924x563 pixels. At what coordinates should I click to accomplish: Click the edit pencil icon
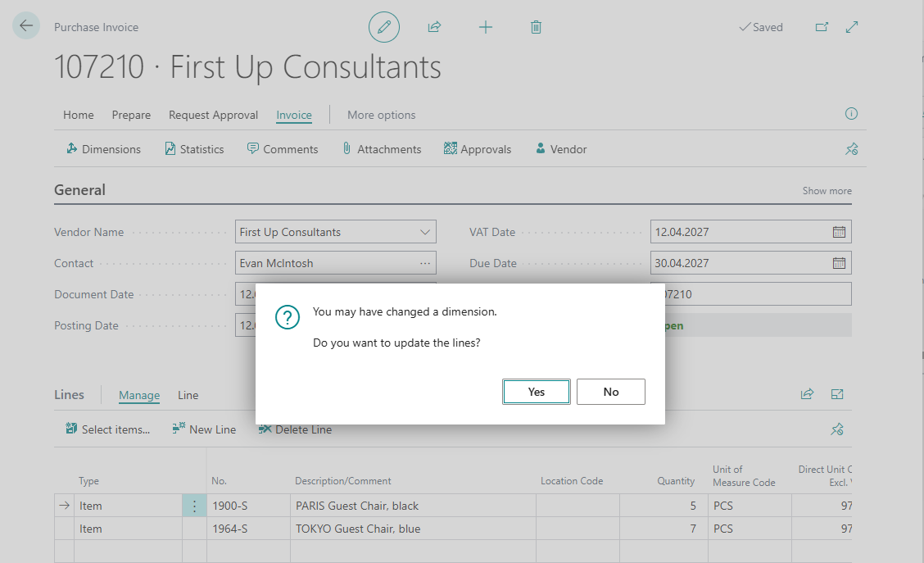[x=384, y=27]
